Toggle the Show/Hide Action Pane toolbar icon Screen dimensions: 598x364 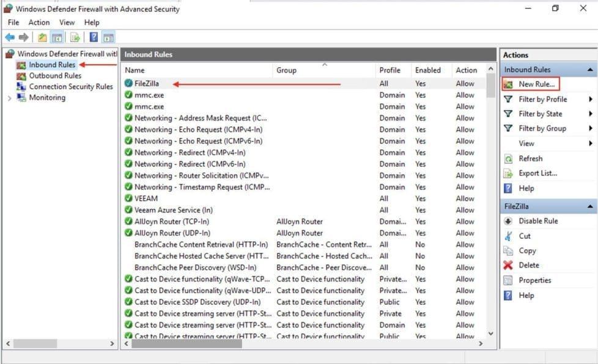pyautogui.click(x=108, y=37)
